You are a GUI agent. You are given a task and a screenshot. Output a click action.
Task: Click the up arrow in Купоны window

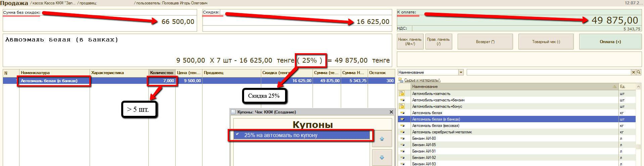pyautogui.click(x=382, y=139)
